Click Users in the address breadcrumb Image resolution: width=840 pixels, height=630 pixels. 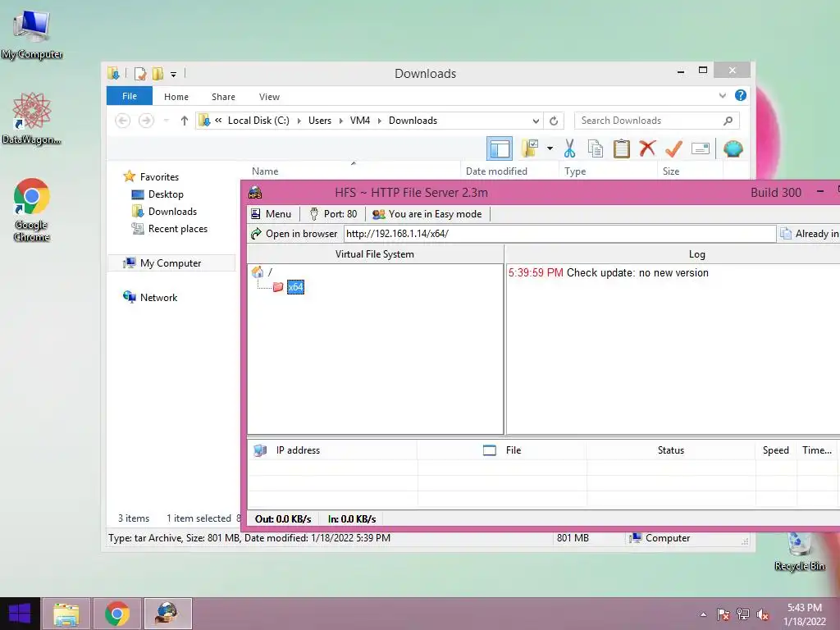pyautogui.click(x=320, y=121)
